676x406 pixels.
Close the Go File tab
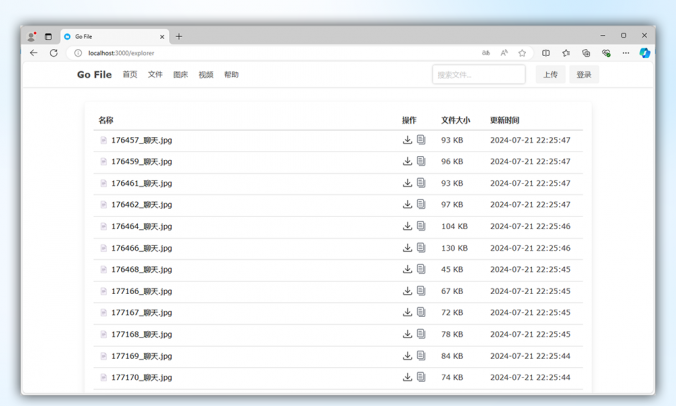[162, 37]
